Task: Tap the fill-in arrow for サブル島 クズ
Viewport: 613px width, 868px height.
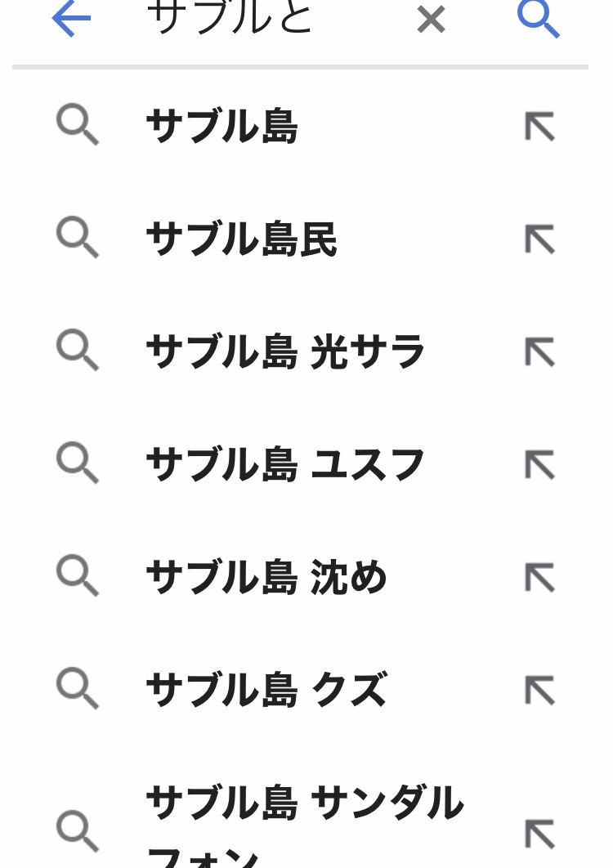Action: [x=539, y=691]
